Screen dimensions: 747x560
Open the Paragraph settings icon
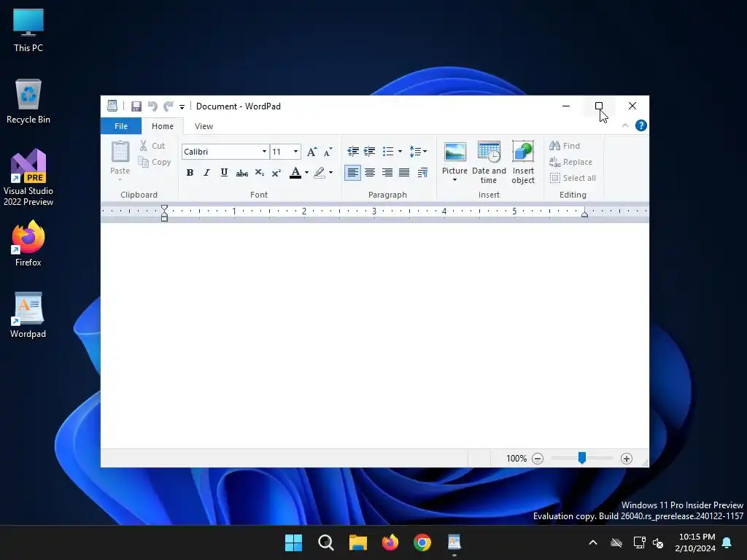pyautogui.click(x=422, y=172)
